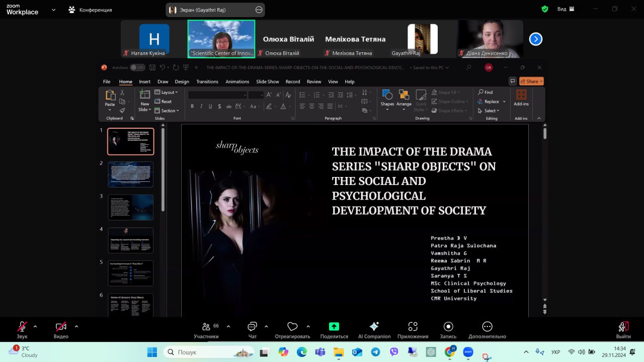Viewport: 644px width, 362px height.
Task: Open the Zoom Apps panel
Action: pos(413,327)
